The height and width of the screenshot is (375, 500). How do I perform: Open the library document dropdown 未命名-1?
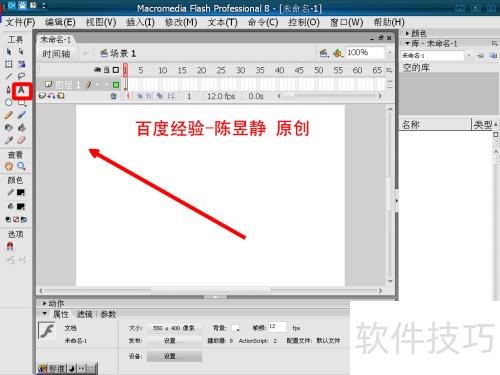tap(469, 55)
